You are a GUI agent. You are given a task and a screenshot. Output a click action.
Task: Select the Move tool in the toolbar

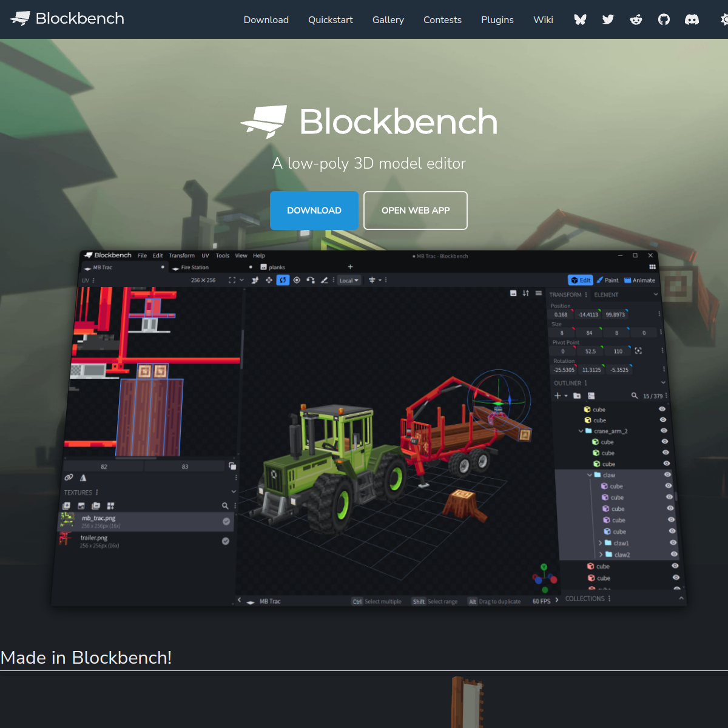click(269, 280)
